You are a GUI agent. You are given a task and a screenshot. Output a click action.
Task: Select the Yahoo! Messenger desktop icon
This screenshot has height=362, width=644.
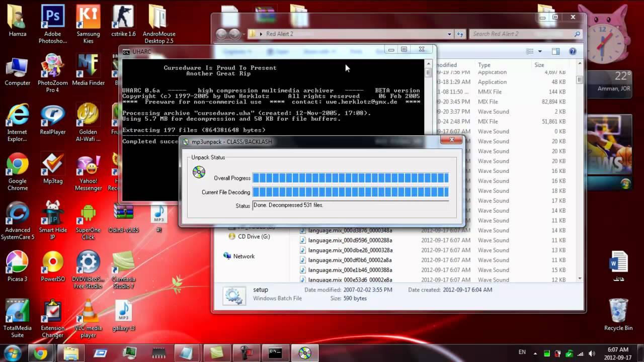click(88, 172)
